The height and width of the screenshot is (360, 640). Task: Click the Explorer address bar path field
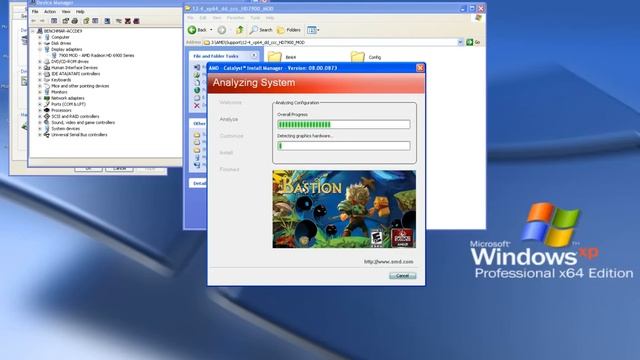[333, 42]
